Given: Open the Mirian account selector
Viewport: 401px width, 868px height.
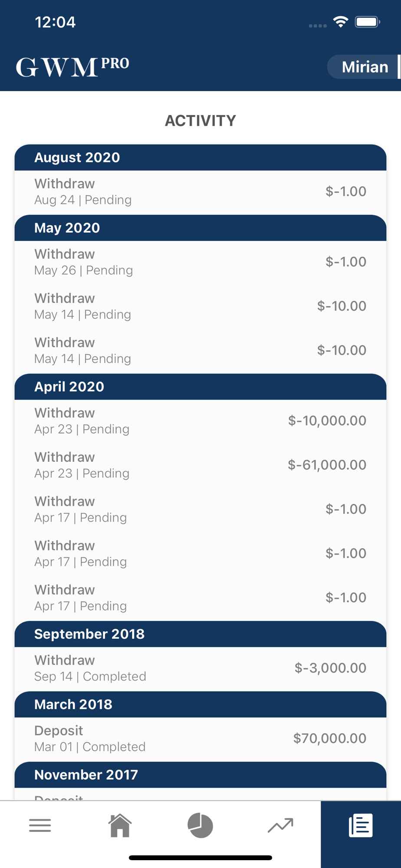Looking at the screenshot, I should (x=364, y=67).
